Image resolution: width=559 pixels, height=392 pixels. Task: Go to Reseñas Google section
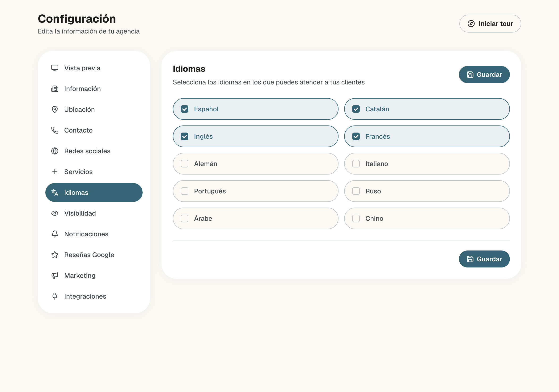point(94,255)
